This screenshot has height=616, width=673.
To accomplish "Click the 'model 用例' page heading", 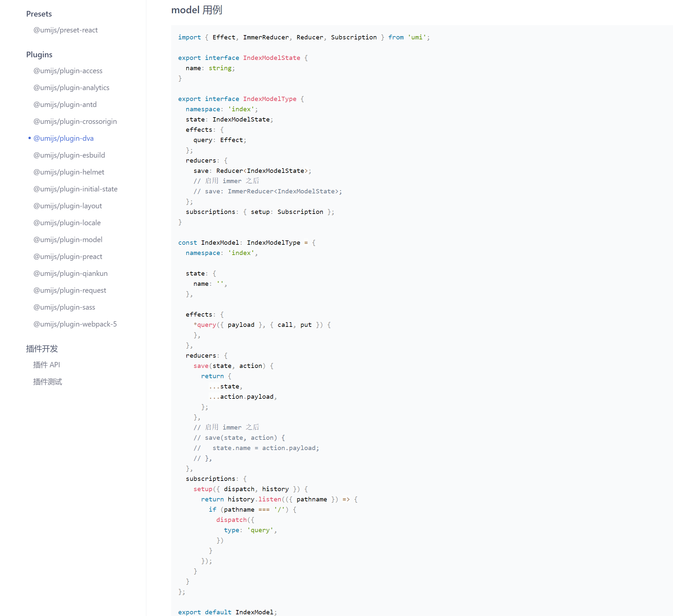I will click(x=197, y=10).
